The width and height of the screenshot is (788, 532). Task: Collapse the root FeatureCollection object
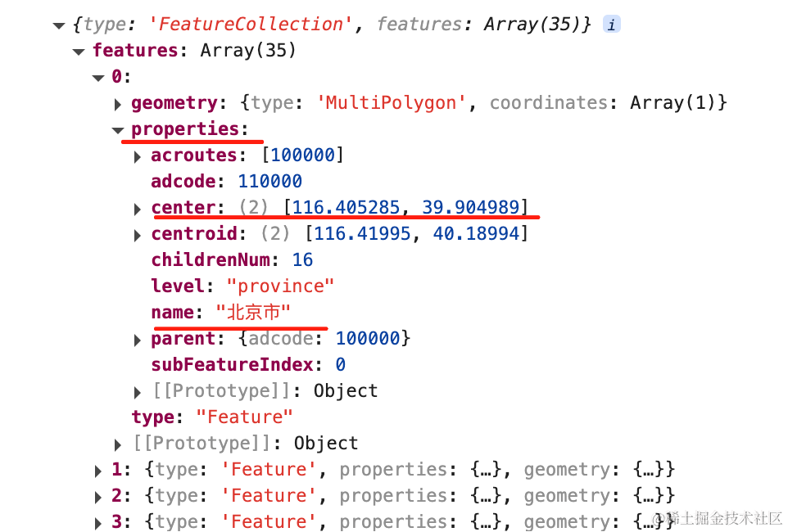pyautogui.click(x=59, y=25)
